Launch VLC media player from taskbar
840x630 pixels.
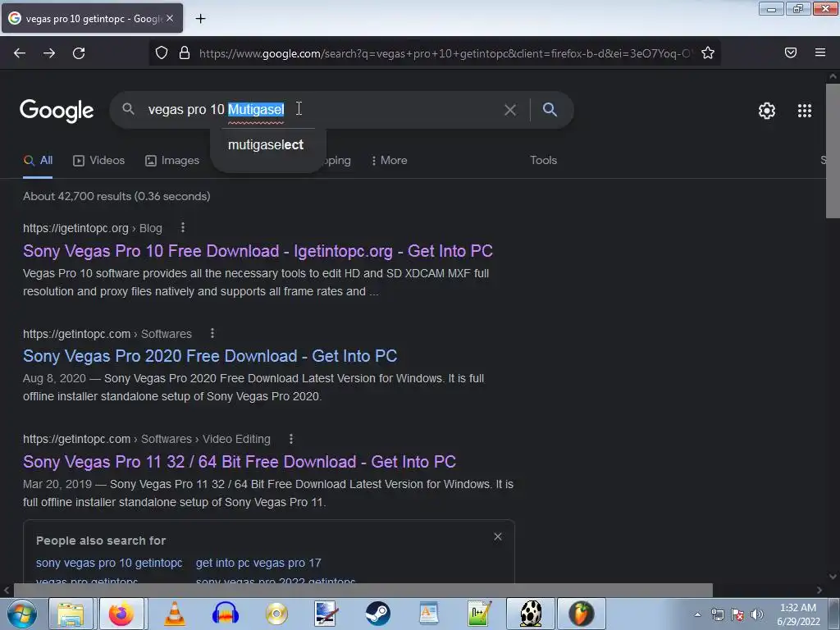point(174,614)
